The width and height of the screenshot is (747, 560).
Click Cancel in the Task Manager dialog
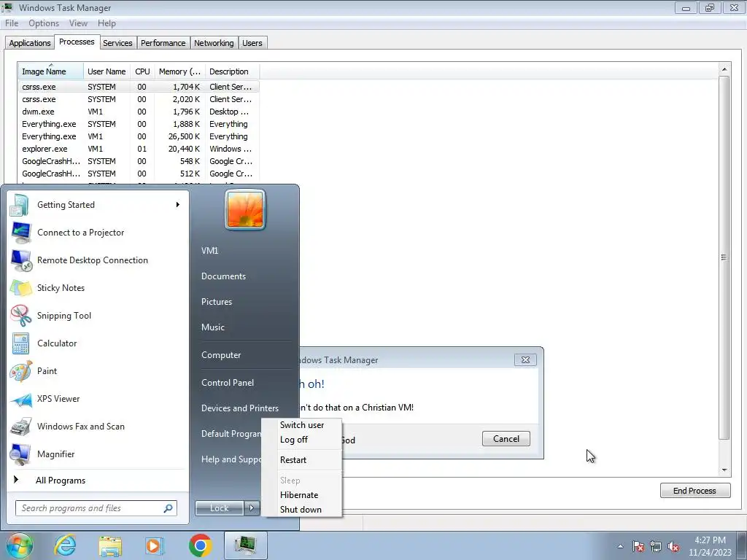point(506,439)
